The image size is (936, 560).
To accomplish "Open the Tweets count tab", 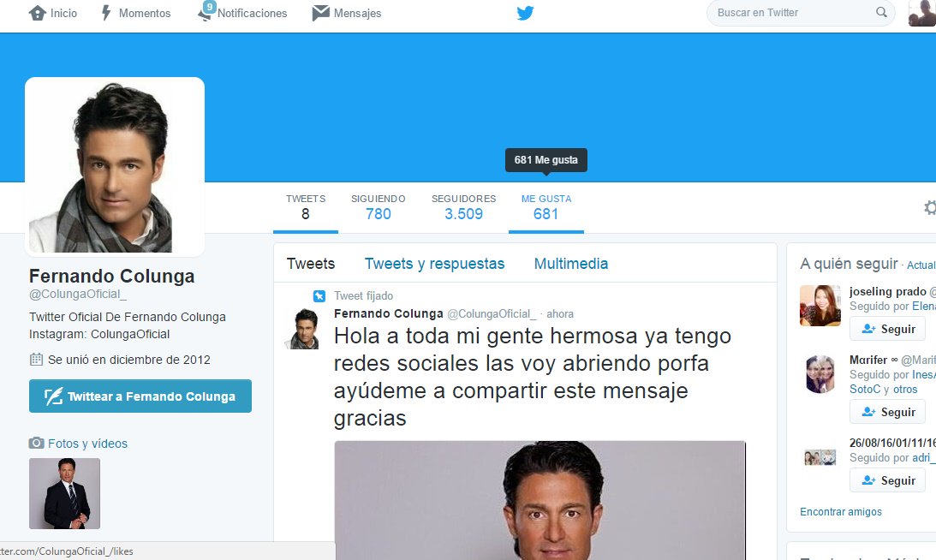I will click(306, 207).
